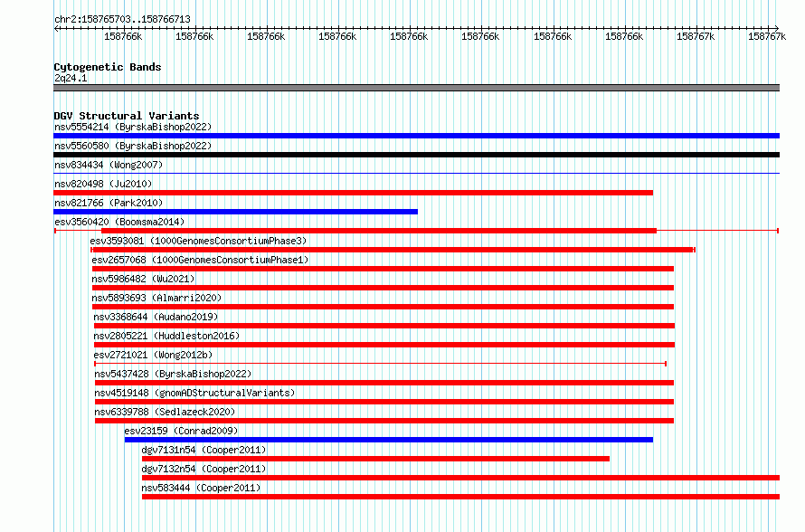Open the nsv821766 (Park2010) label
This screenshot has width=805, height=532.
pos(109,203)
